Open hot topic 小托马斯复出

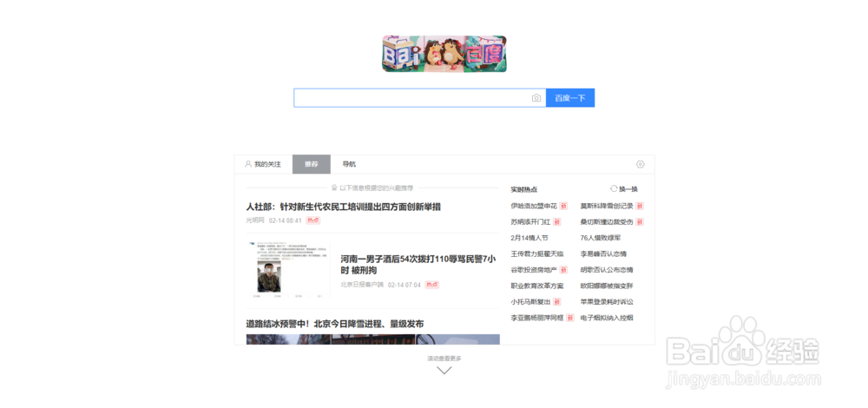pos(530,302)
